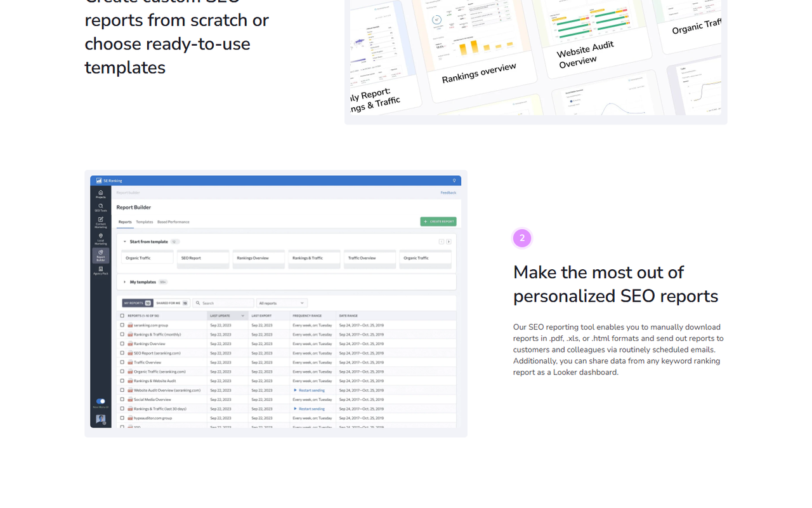Select the Shared For Me tab
The height and width of the screenshot is (508, 812).
pos(172,304)
